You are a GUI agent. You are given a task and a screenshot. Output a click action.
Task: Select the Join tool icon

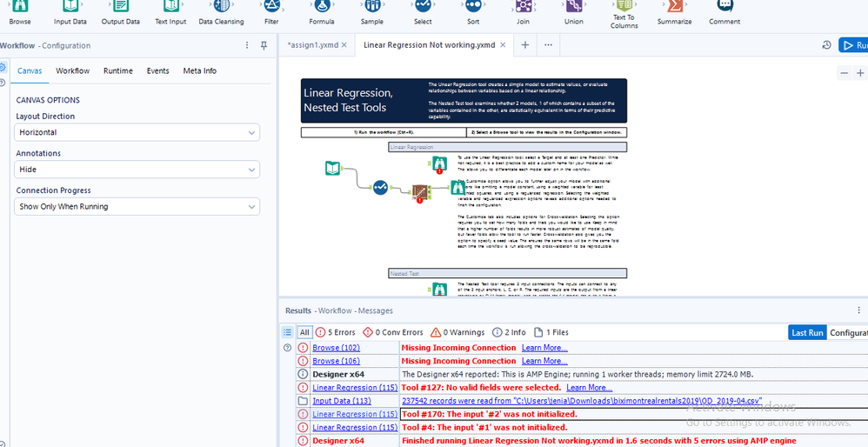click(x=523, y=7)
